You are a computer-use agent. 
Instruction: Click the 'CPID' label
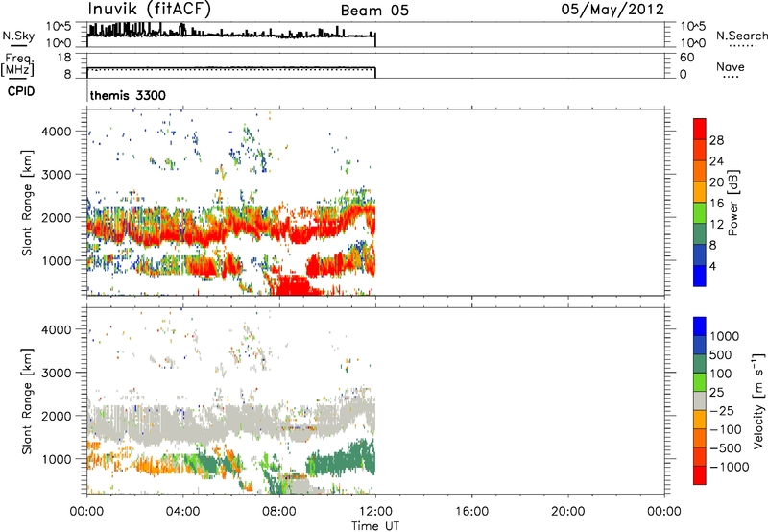click(21, 91)
